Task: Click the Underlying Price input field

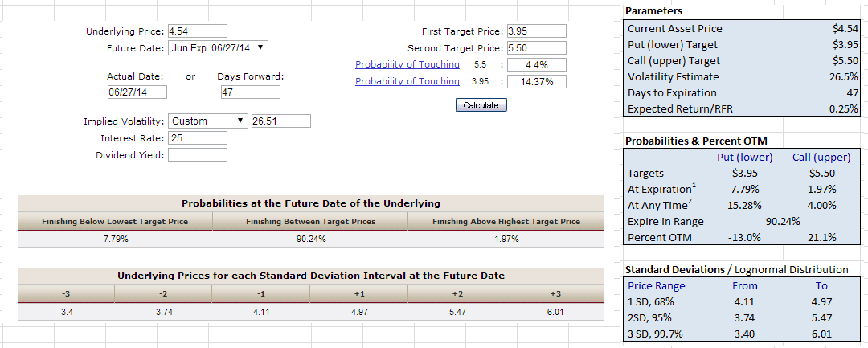Action: (198, 31)
